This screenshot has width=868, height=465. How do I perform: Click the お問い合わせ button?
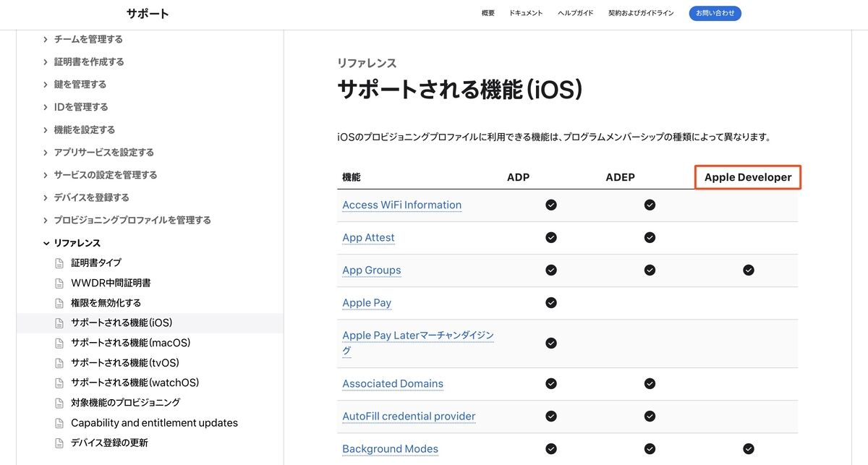click(x=715, y=13)
